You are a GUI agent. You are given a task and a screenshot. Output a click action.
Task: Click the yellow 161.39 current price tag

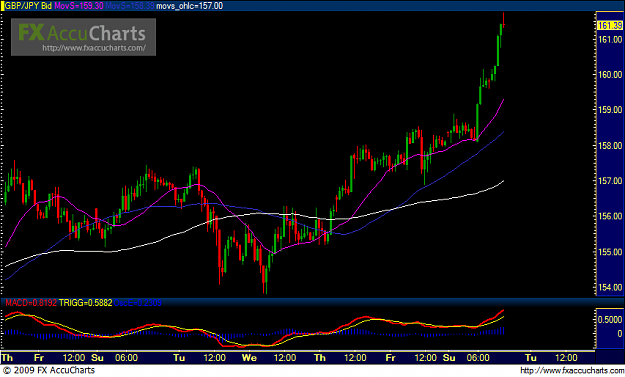click(x=610, y=26)
